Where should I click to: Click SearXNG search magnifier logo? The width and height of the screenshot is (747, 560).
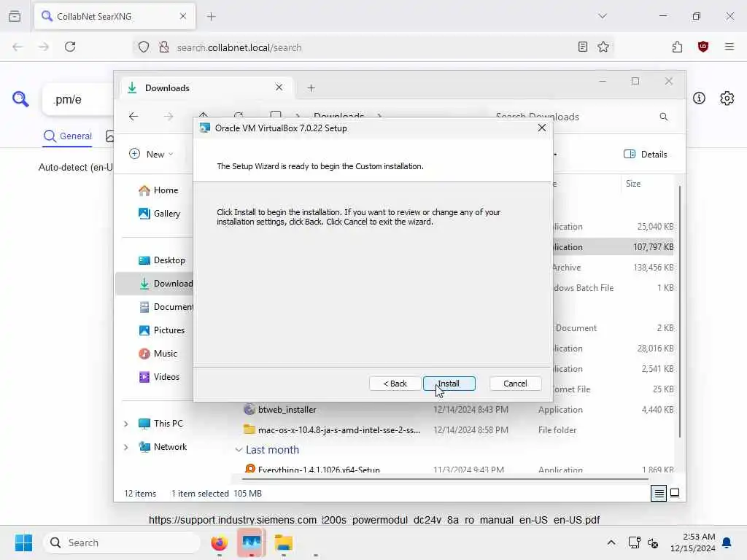tap(20, 99)
